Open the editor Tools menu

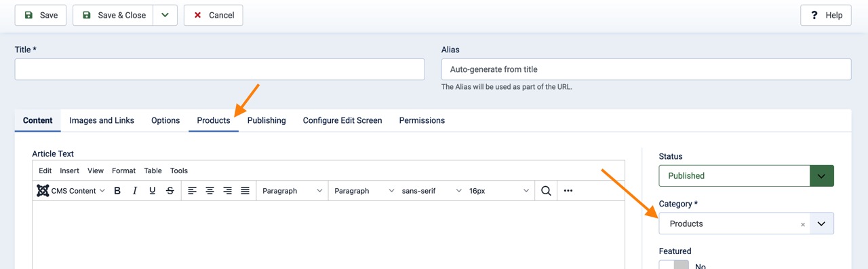pos(179,171)
